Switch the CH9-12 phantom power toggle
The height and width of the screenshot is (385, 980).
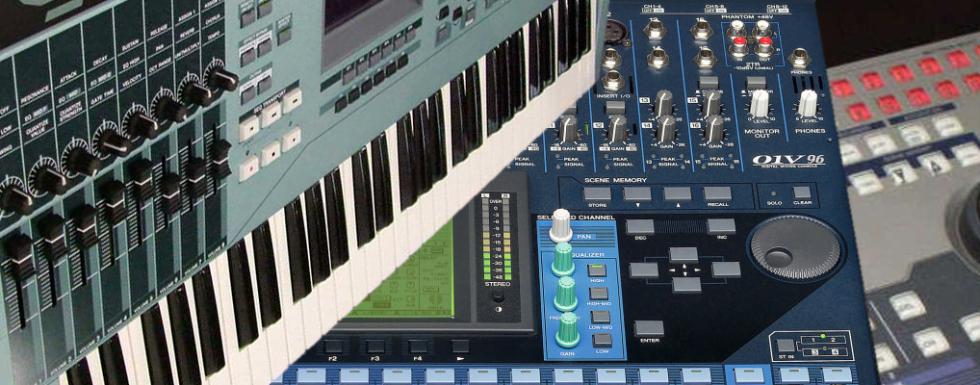pos(780,10)
